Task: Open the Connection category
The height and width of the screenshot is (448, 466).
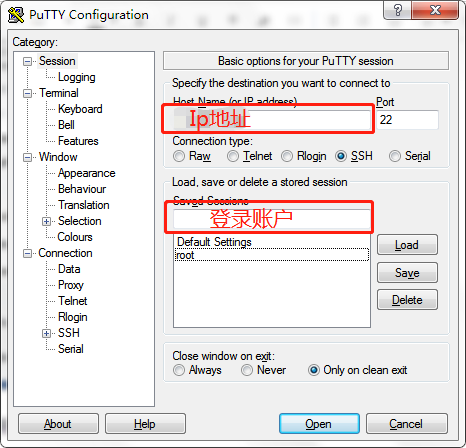Action: click(65, 253)
